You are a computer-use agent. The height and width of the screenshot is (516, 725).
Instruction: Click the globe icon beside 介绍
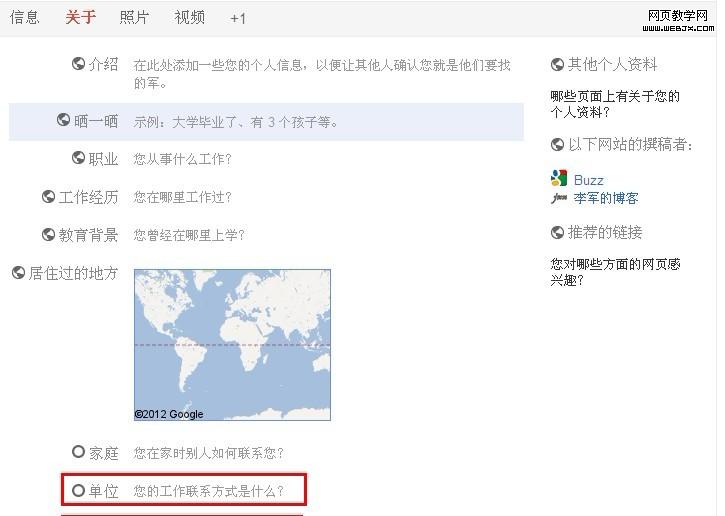pyautogui.click(x=79, y=64)
